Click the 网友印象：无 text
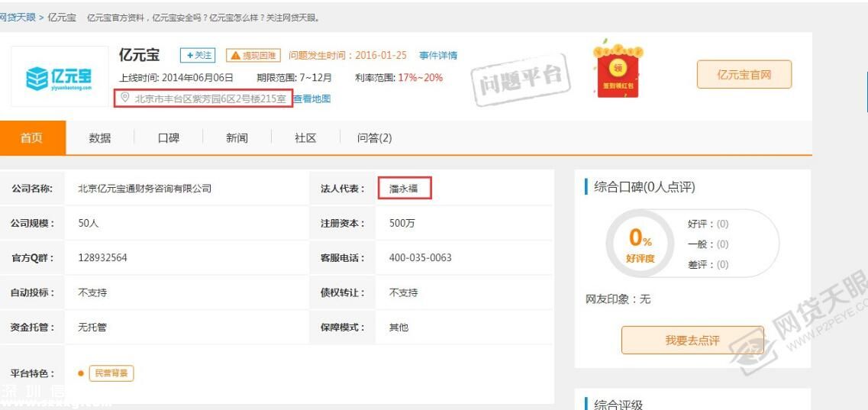The height and width of the screenshot is (410, 868). click(x=618, y=299)
